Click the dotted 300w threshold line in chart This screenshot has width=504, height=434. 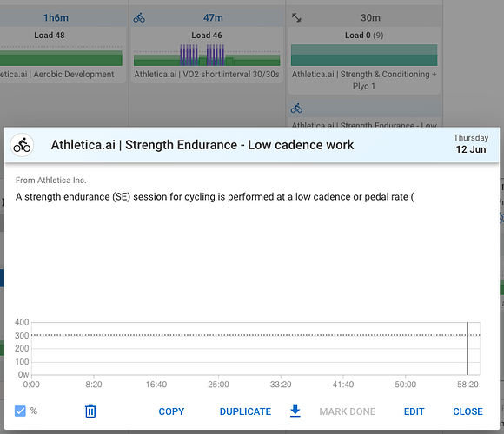[x=255, y=335]
